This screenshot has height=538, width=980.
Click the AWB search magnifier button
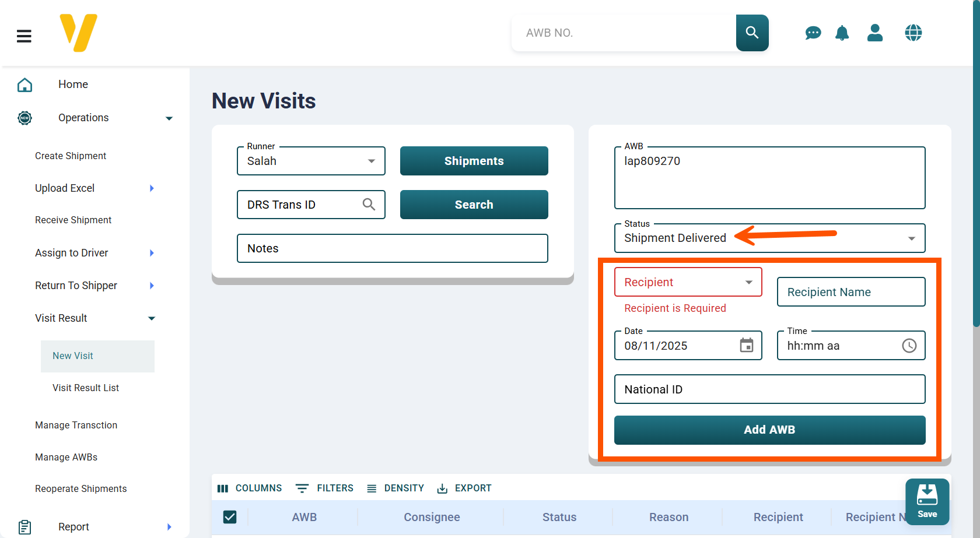pyautogui.click(x=752, y=33)
